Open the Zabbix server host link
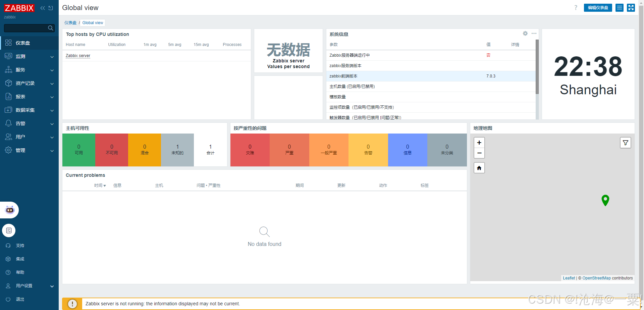 pyautogui.click(x=78, y=56)
